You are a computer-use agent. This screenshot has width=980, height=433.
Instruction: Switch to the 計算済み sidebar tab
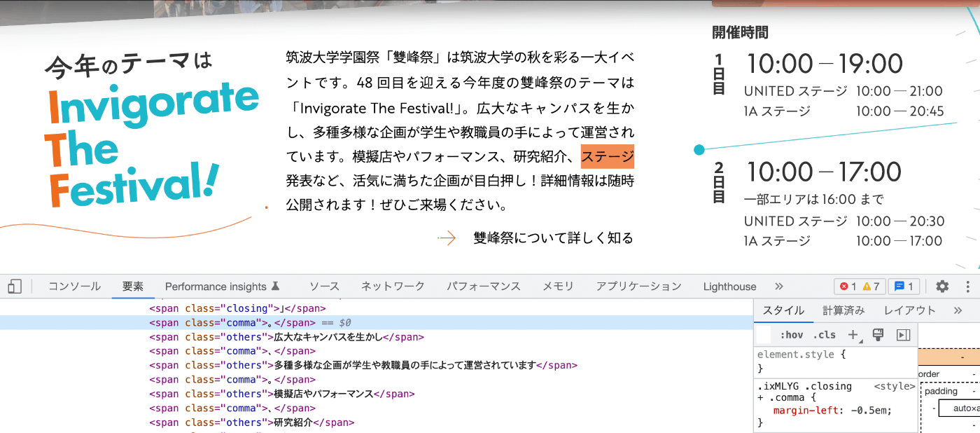tap(843, 310)
